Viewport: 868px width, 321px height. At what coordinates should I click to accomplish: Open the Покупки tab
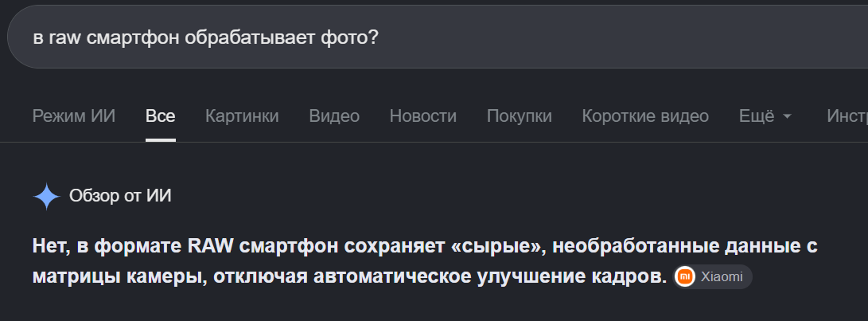(x=520, y=115)
